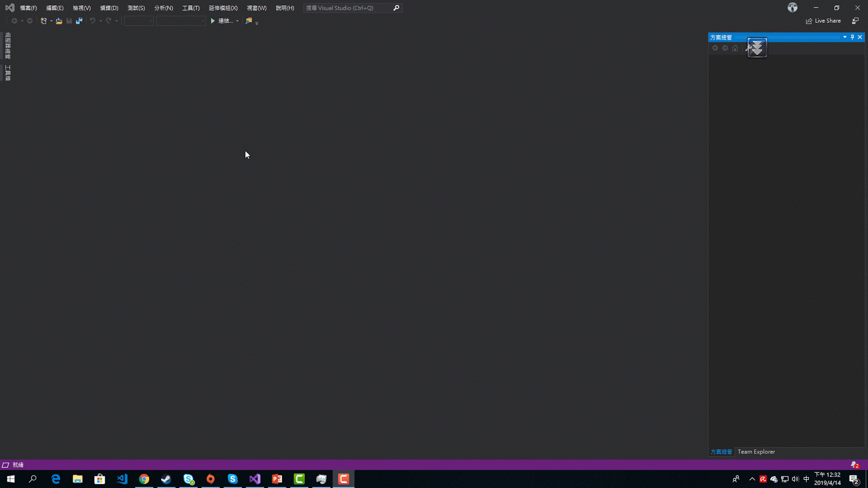Image resolution: width=868 pixels, height=488 pixels.
Task: Click the search magnifier in the Visual Studio search box
Action: [396, 8]
